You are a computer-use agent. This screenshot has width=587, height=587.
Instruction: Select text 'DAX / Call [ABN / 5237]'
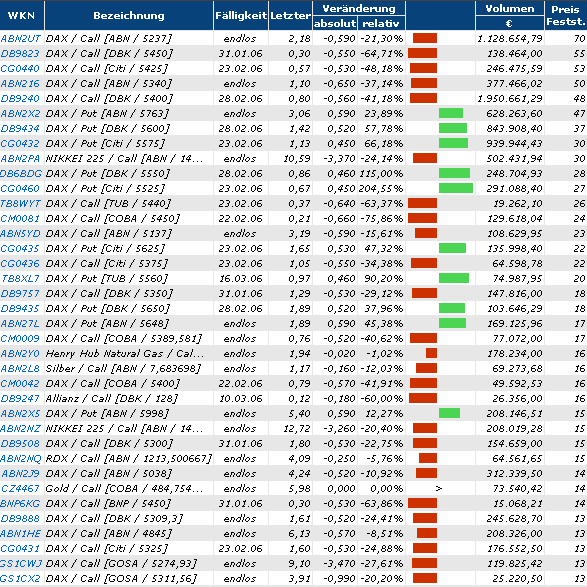[x=109, y=39]
